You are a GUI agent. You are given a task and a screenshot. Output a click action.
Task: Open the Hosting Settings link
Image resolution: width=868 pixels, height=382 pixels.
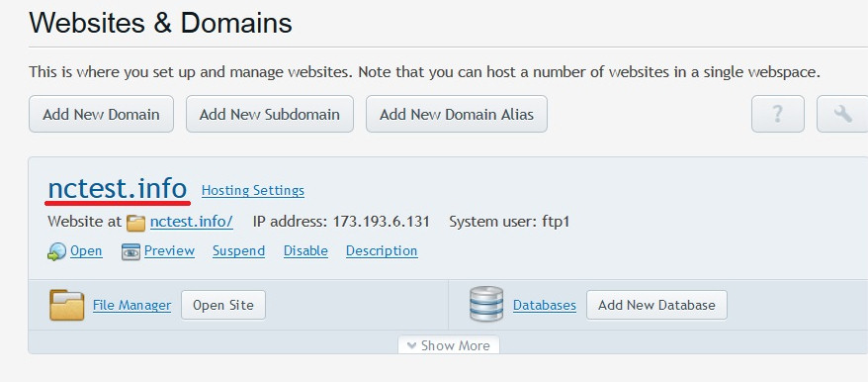[x=253, y=191]
